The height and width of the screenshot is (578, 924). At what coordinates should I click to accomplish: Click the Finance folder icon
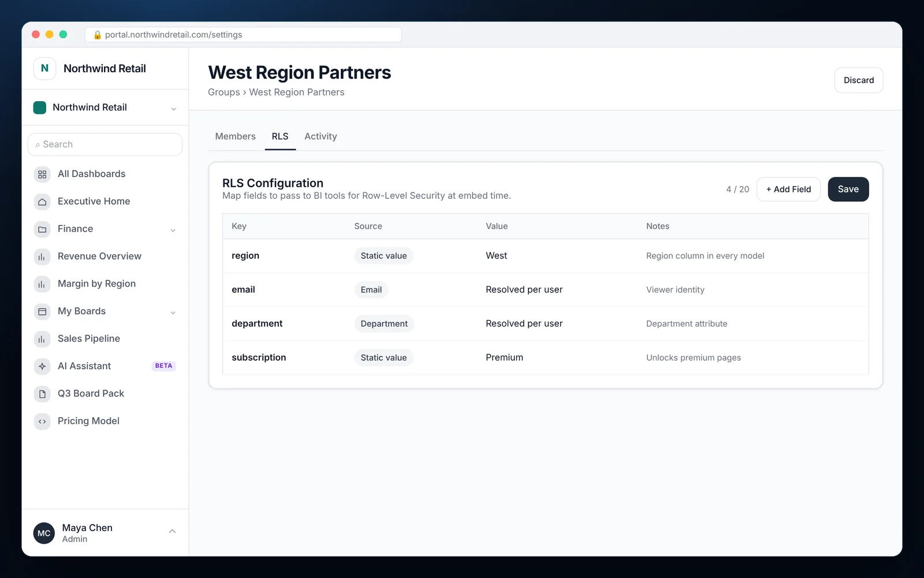(x=42, y=229)
